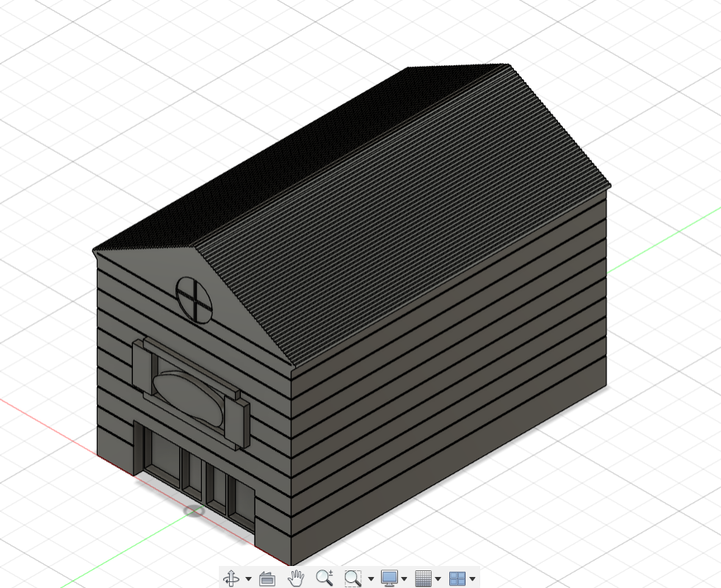This screenshot has width=721, height=588.
Task: Select the large sloped roof face
Action: (x=405, y=221)
